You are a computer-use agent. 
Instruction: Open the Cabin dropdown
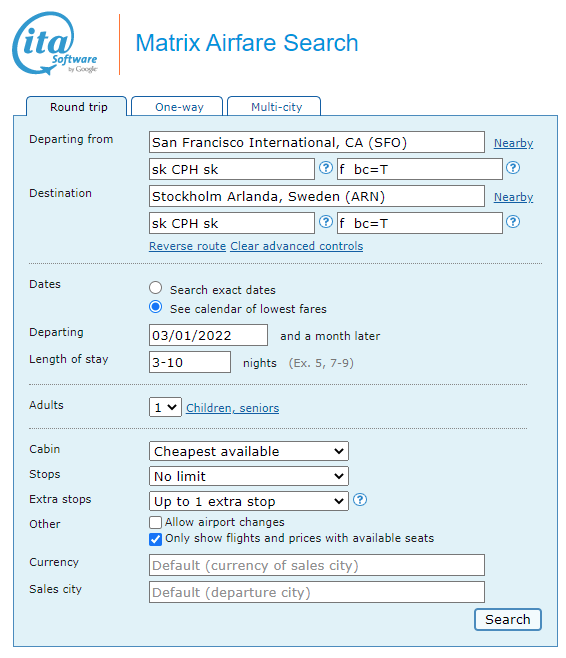tap(249, 452)
